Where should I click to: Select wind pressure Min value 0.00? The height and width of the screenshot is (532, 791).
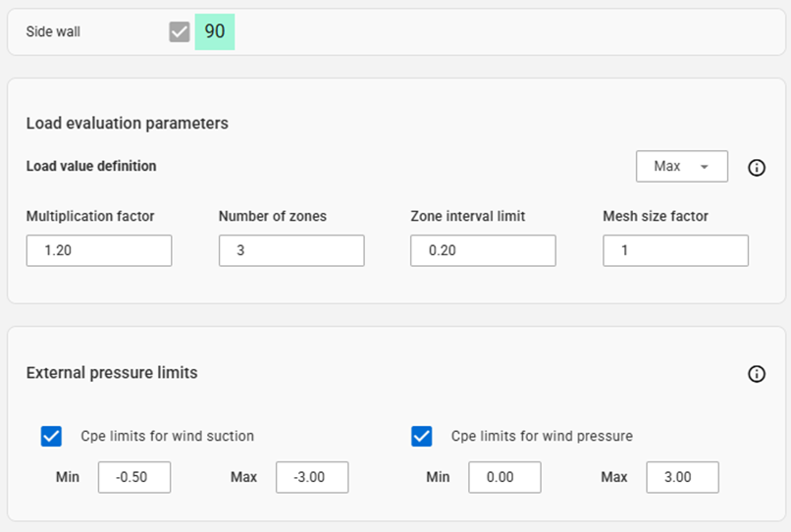(x=504, y=477)
